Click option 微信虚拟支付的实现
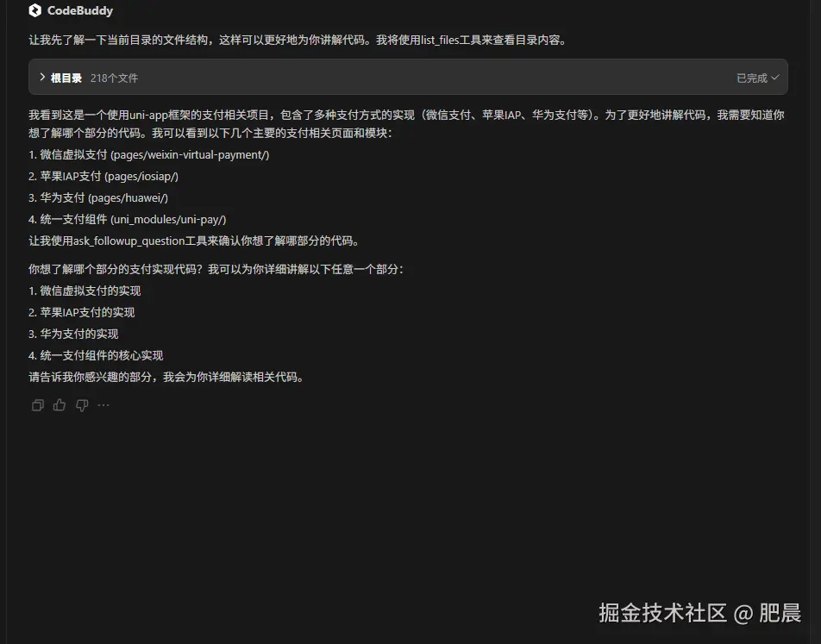 click(x=85, y=291)
